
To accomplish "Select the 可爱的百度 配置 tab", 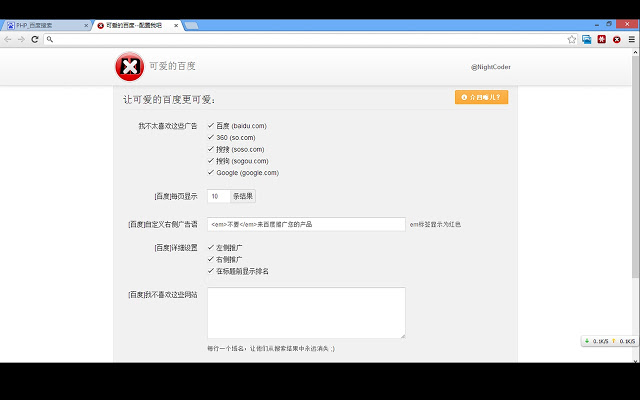I will click(x=137, y=25).
